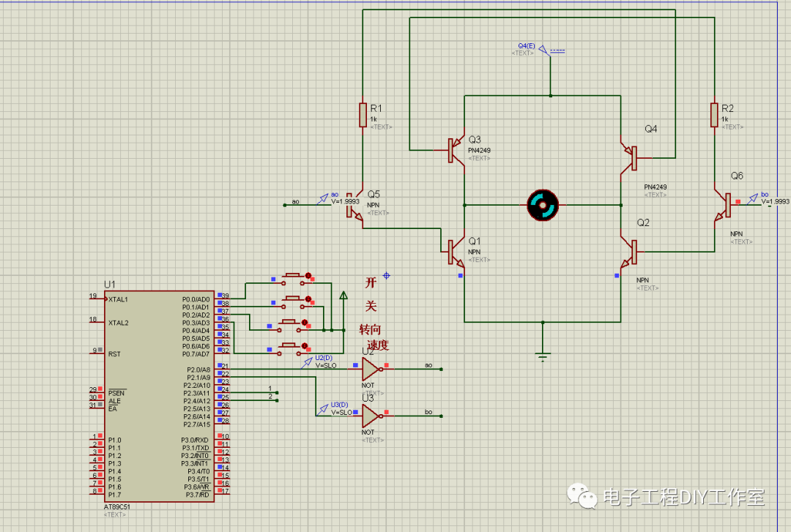Select the bo voltage probe near Q6

pos(753,198)
